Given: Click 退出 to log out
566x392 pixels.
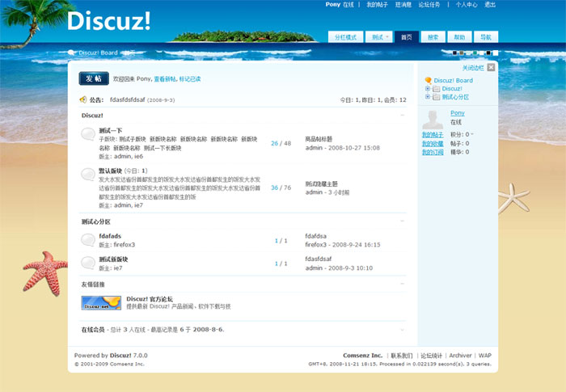Looking at the screenshot, I should click(x=490, y=5).
